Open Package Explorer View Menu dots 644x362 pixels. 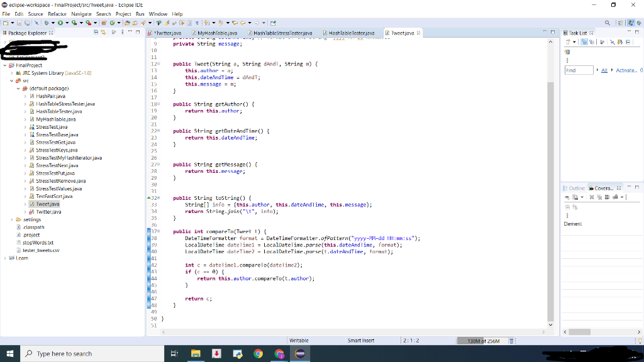click(x=122, y=32)
